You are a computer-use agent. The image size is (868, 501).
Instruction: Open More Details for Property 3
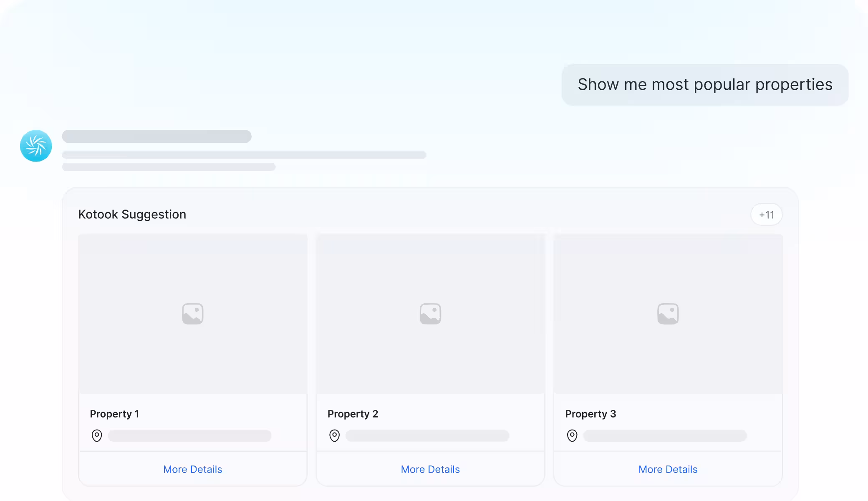(x=668, y=469)
